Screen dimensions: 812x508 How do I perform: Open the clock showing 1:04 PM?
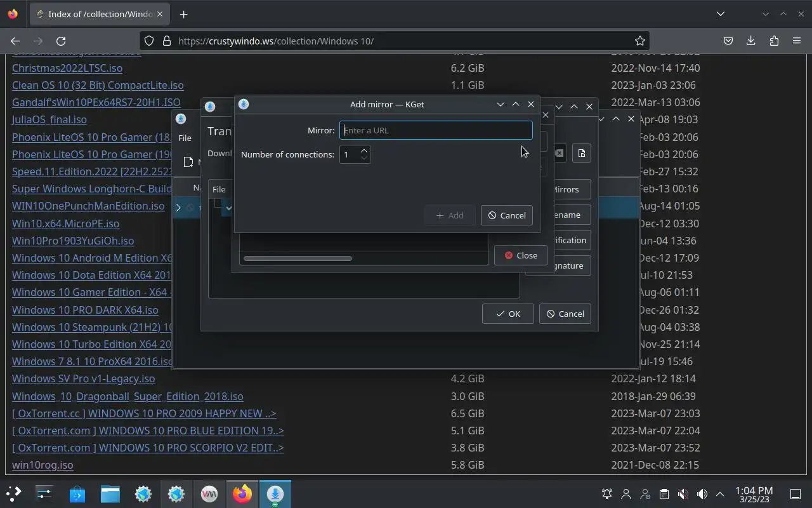click(x=754, y=494)
